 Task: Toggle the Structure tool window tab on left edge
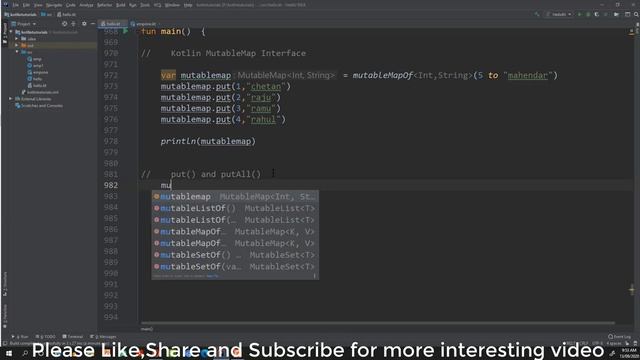5,283
